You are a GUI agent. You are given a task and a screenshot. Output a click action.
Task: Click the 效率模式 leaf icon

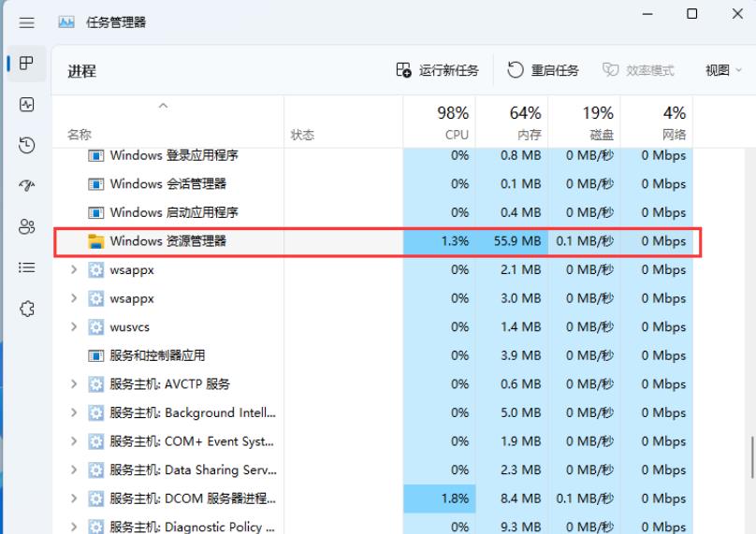(x=610, y=70)
